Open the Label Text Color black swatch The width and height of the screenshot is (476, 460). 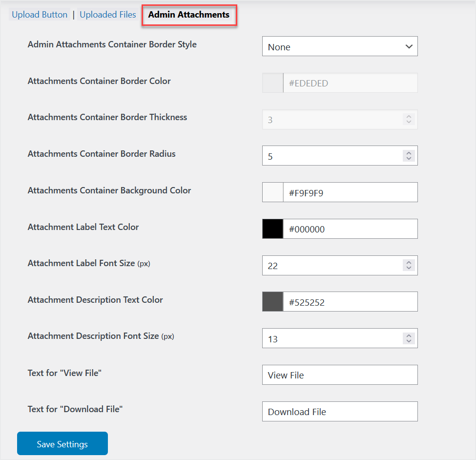pos(272,229)
